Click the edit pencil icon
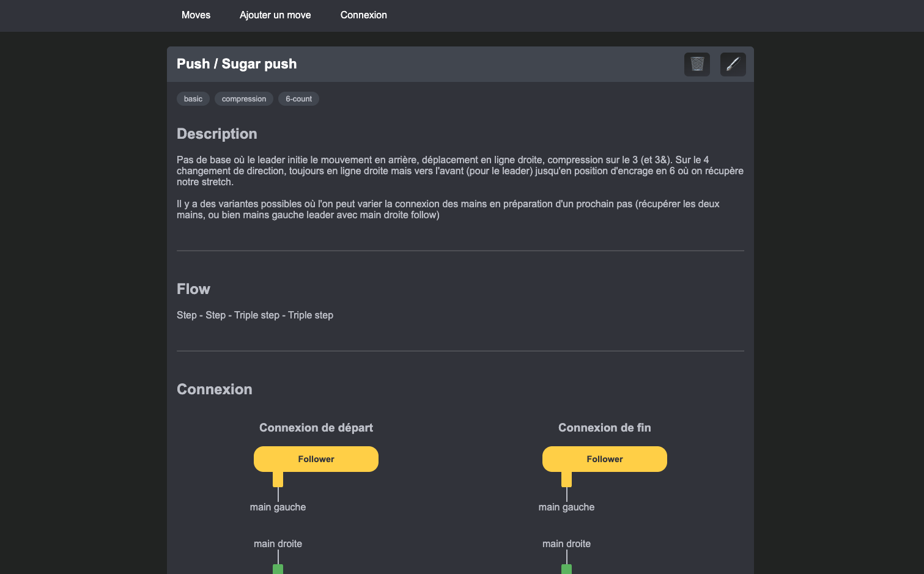Viewport: 924px width, 574px height. [x=733, y=64]
